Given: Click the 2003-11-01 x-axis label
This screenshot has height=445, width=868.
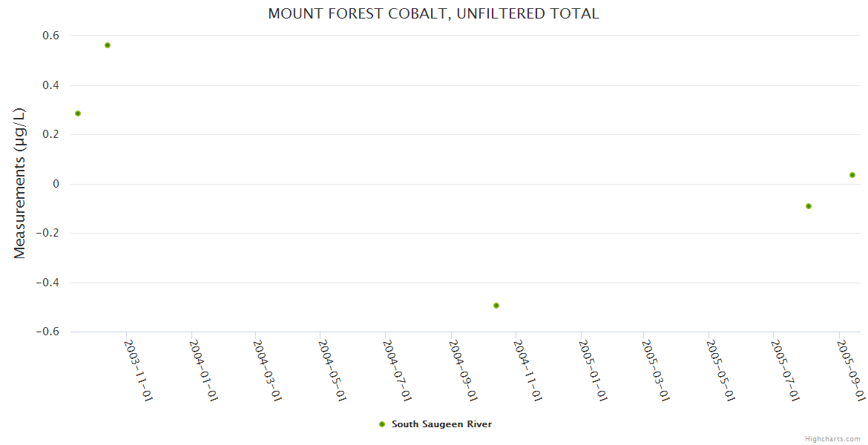Looking at the screenshot, I should 138,370.
